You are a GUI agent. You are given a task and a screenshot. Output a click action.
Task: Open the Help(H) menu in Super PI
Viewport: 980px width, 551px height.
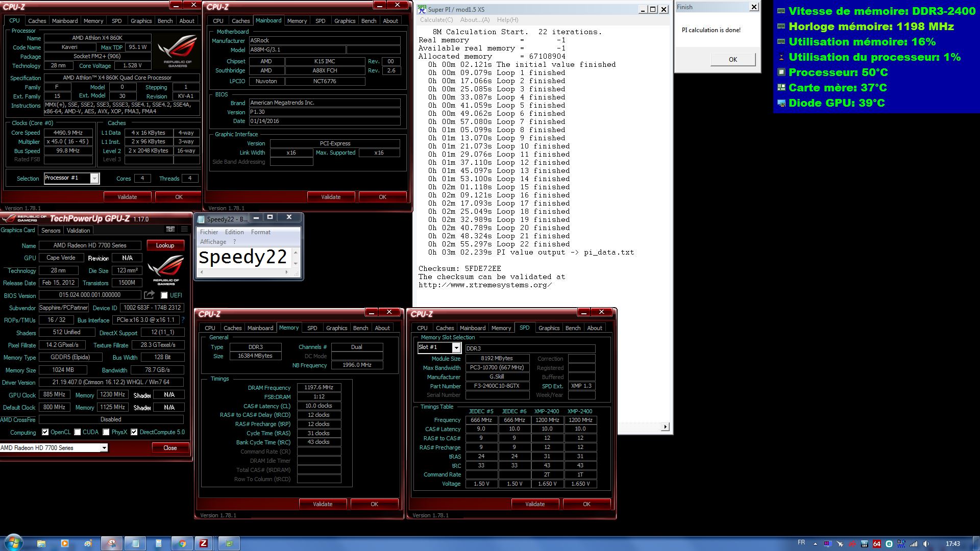(x=507, y=20)
